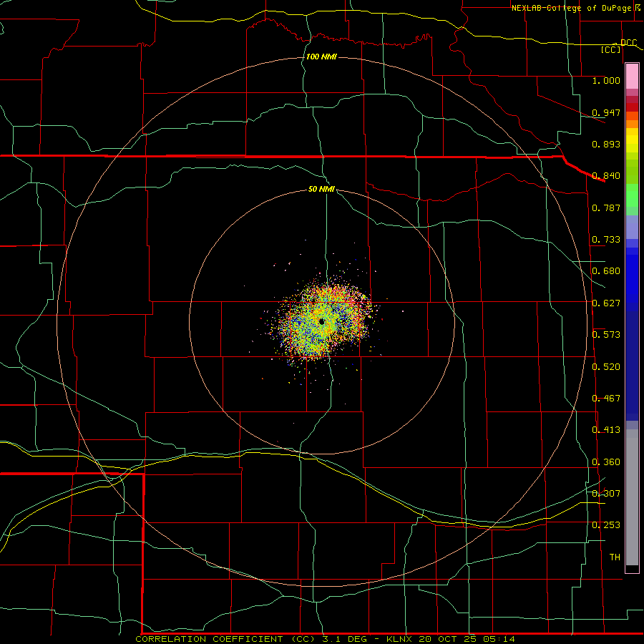Select the 0.627 scale value
644x644 pixels.
(x=606, y=303)
